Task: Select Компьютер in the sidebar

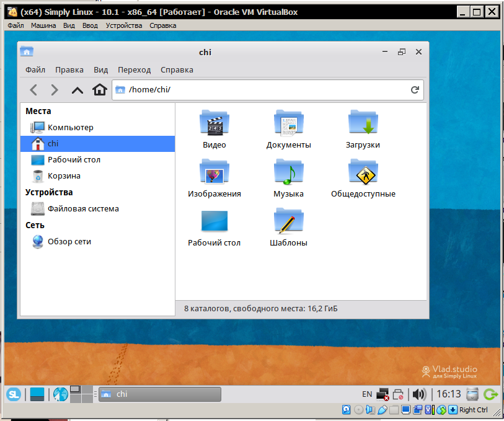Action: coord(97,127)
